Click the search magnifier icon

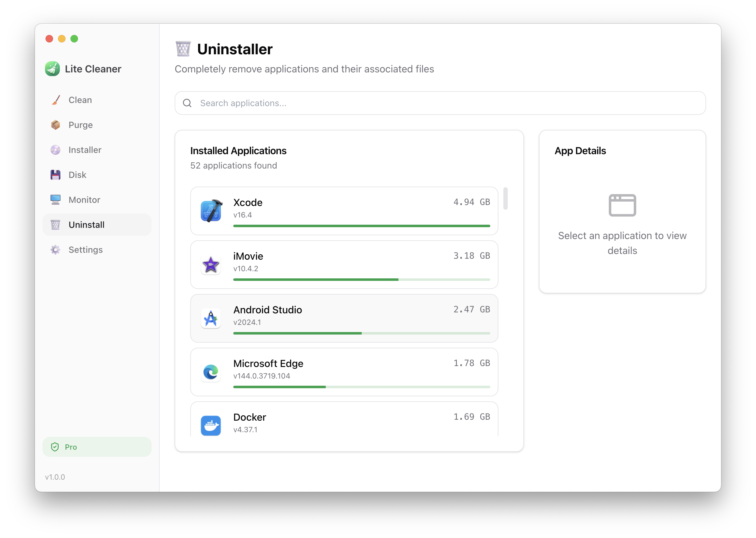point(187,103)
